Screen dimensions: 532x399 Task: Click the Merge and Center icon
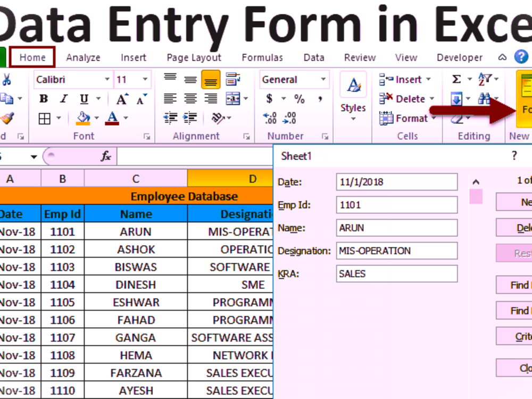[233, 99]
